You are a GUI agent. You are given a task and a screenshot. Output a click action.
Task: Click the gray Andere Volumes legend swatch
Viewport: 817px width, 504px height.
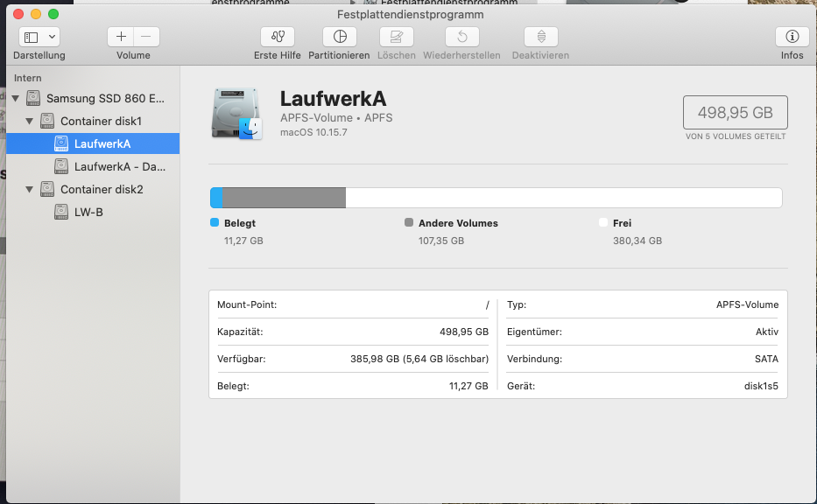coord(409,223)
